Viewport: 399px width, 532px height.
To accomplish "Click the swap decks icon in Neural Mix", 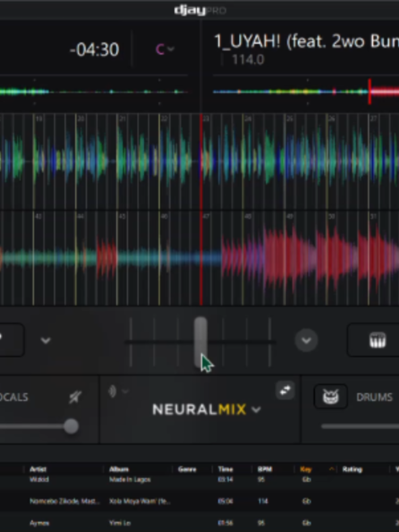I will [285, 390].
